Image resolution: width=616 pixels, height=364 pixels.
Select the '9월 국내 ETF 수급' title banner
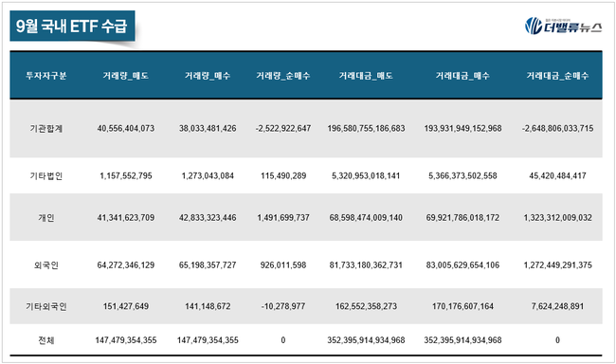[72, 26]
